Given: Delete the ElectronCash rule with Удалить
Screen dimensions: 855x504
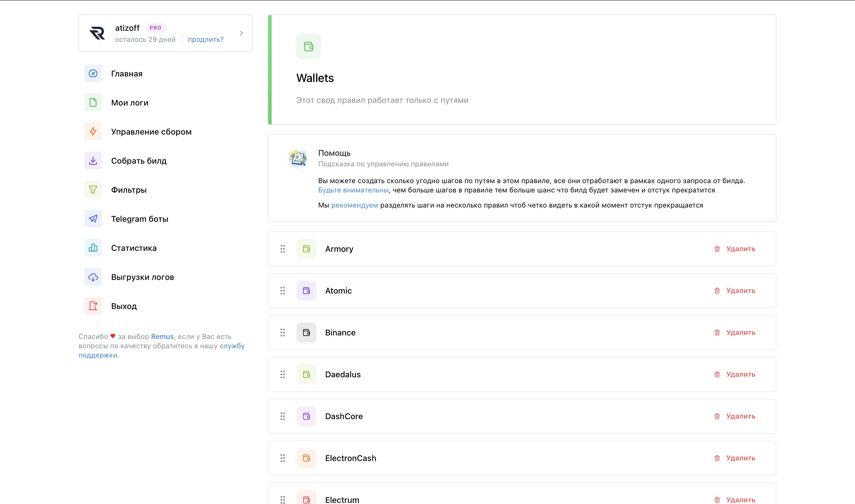Looking at the screenshot, I should [x=740, y=458].
